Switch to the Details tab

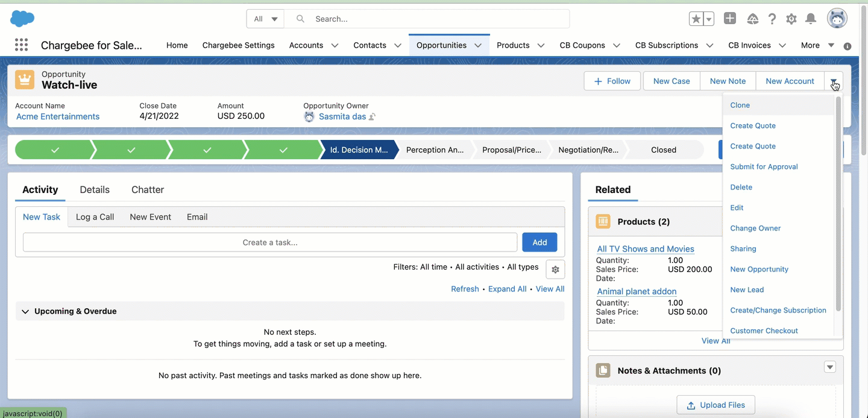[95, 189]
